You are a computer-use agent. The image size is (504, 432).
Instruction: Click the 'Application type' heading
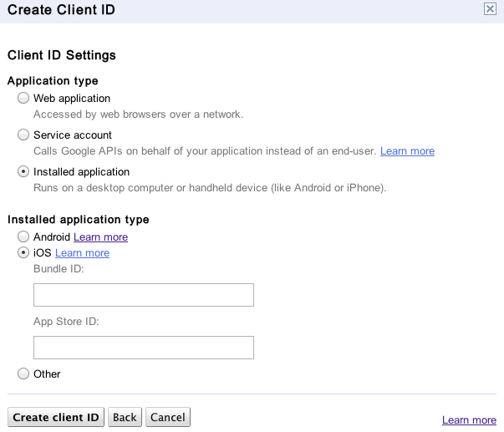click(x=53, y=81)
